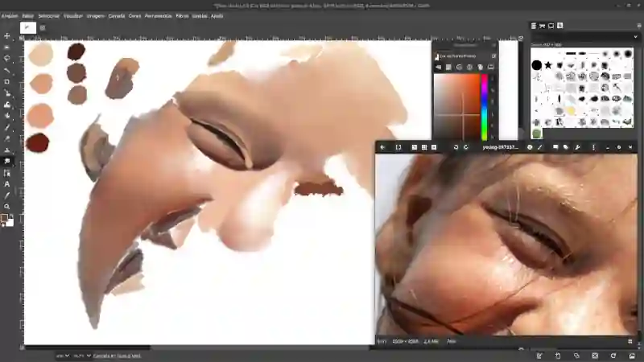Open the unit dropdown in status bar

[x=63, y=356]
